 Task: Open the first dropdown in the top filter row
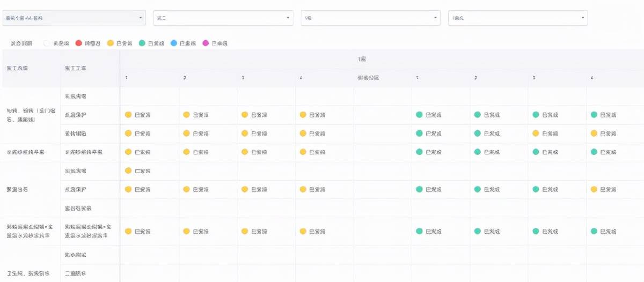(141, 18)
